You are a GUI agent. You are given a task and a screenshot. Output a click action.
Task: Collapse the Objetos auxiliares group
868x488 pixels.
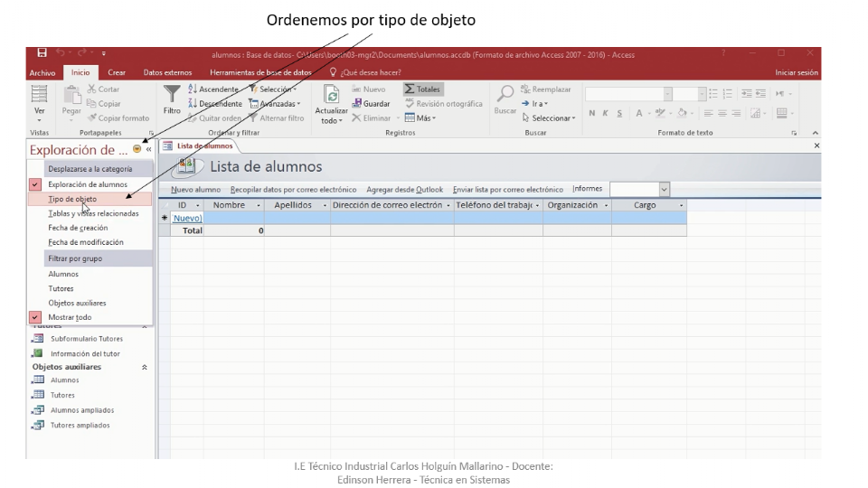145,368
